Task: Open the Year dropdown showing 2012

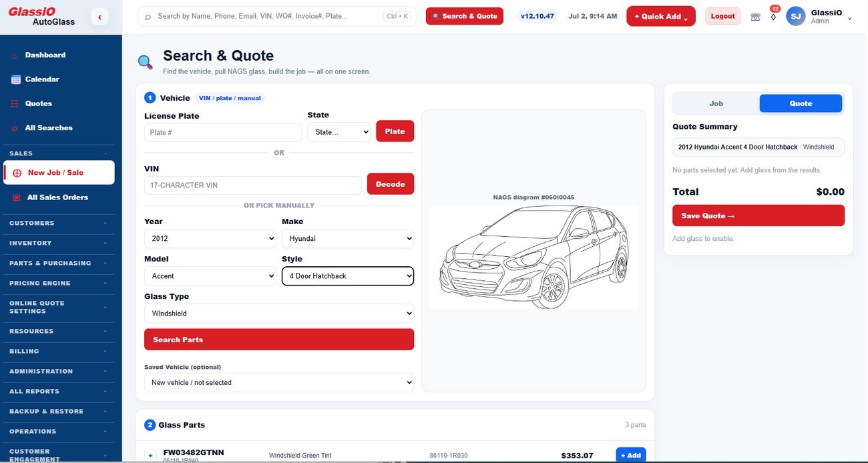Action: tap(210, 239)
